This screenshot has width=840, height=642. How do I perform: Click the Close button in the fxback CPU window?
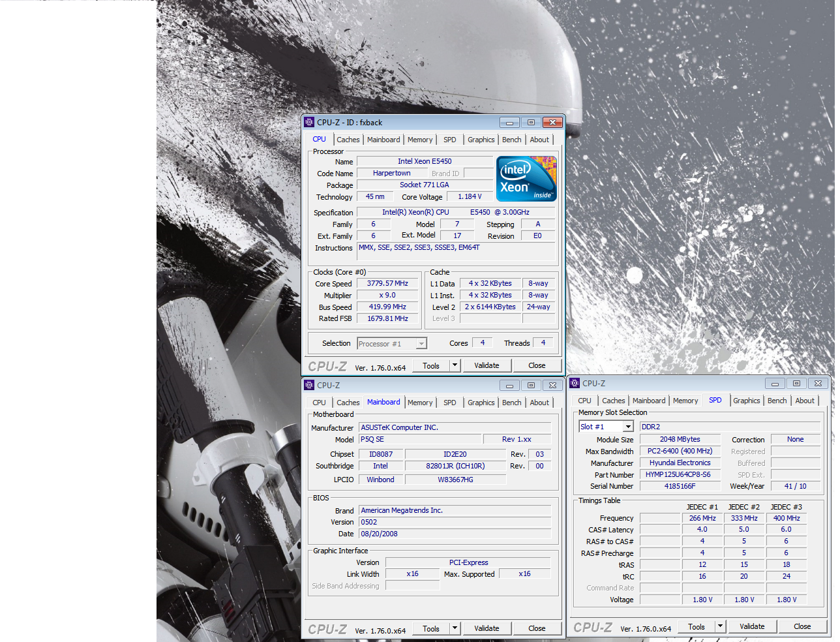537,365
